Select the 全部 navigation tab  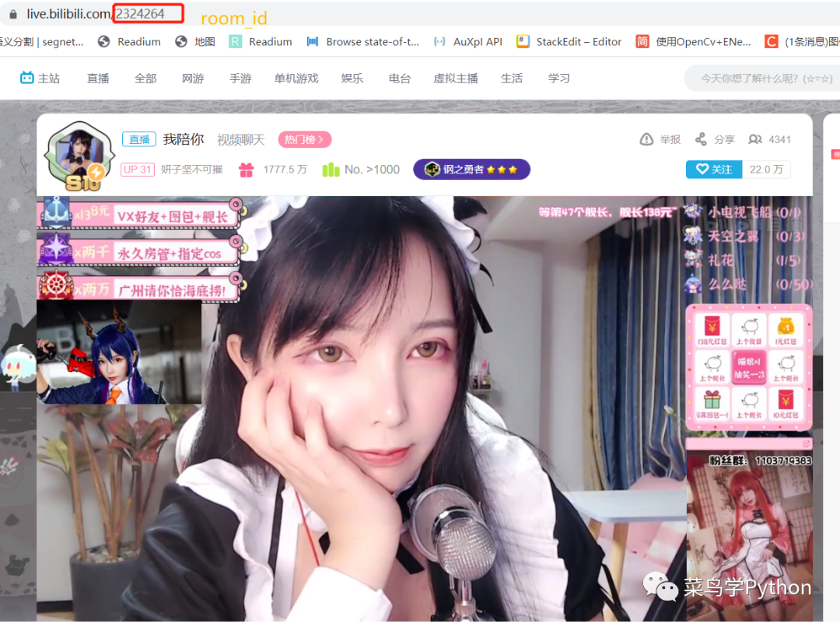[x=145, y=79]
